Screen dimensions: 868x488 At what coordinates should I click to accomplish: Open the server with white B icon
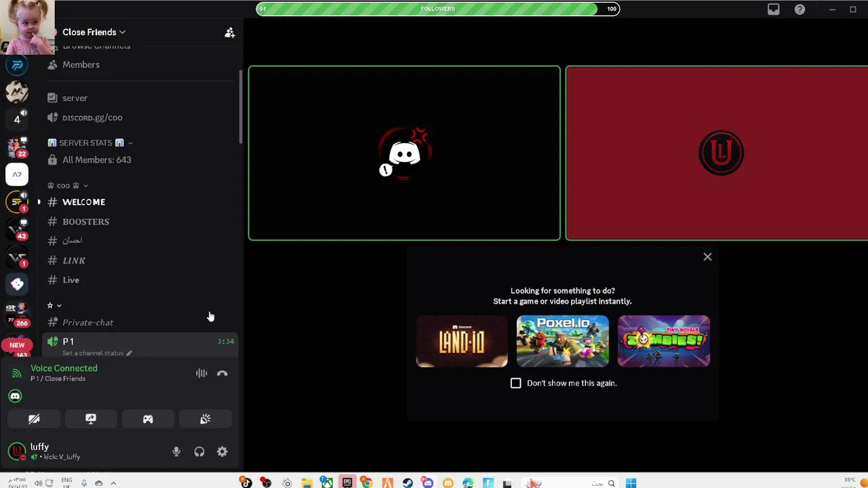point(17,284)
